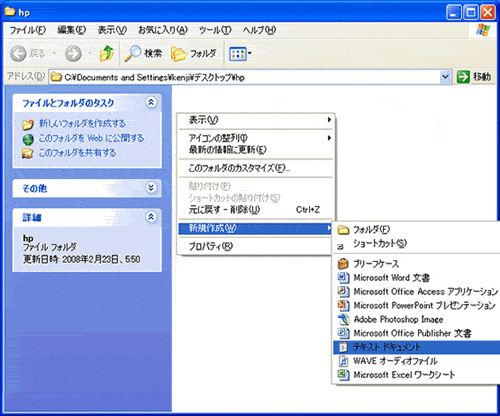Expand the その他 panel chevron

tap(151, 188)
